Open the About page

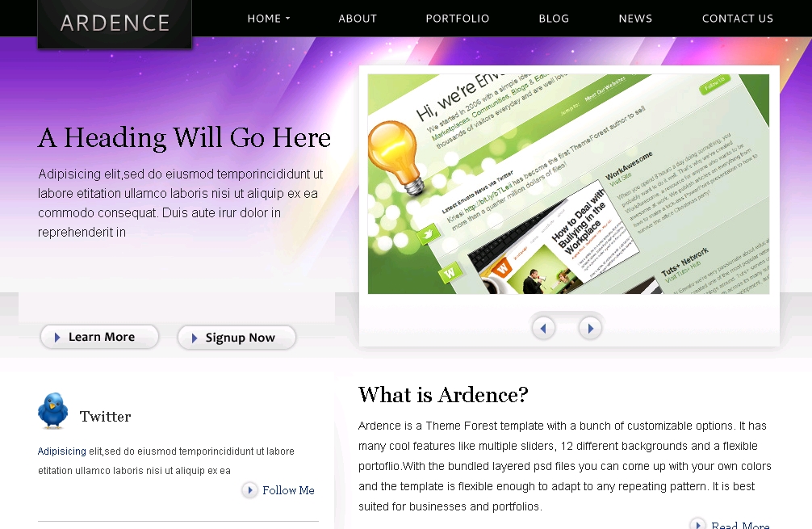coord(358,19)
